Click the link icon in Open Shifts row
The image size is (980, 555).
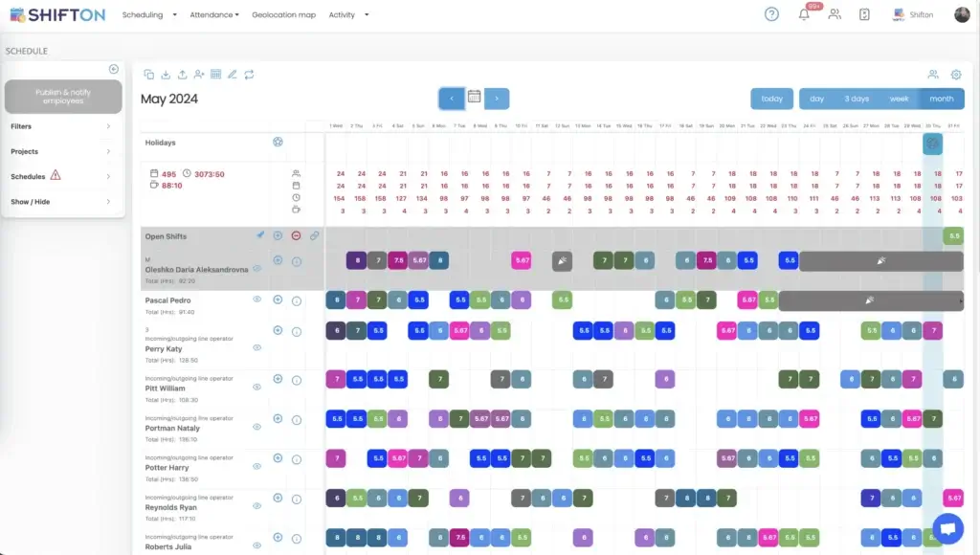(x=314, y=235)
